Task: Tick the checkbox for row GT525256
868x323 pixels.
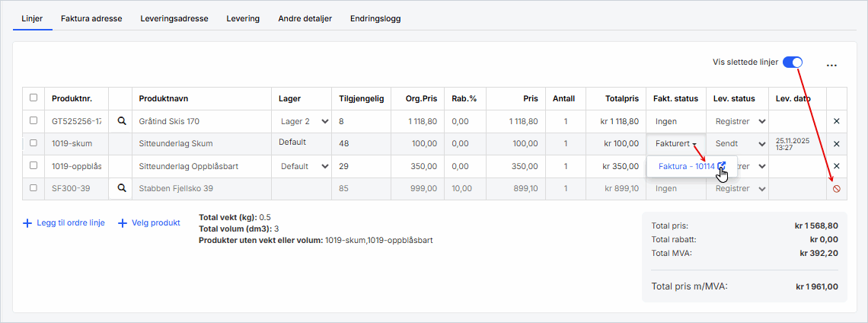Action: point(33,121)
